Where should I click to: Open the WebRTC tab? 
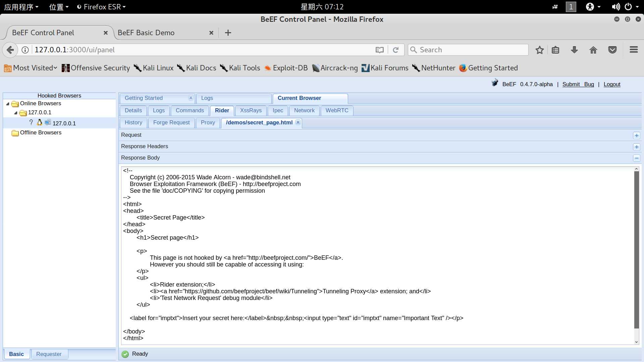point(337,111)
